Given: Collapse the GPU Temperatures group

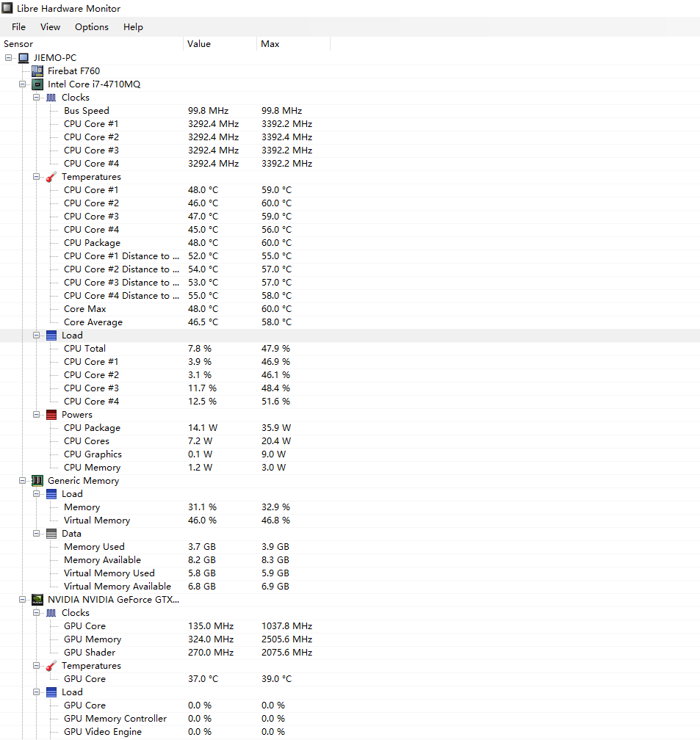Looking at the screenshot, I should tap(37, 665).
